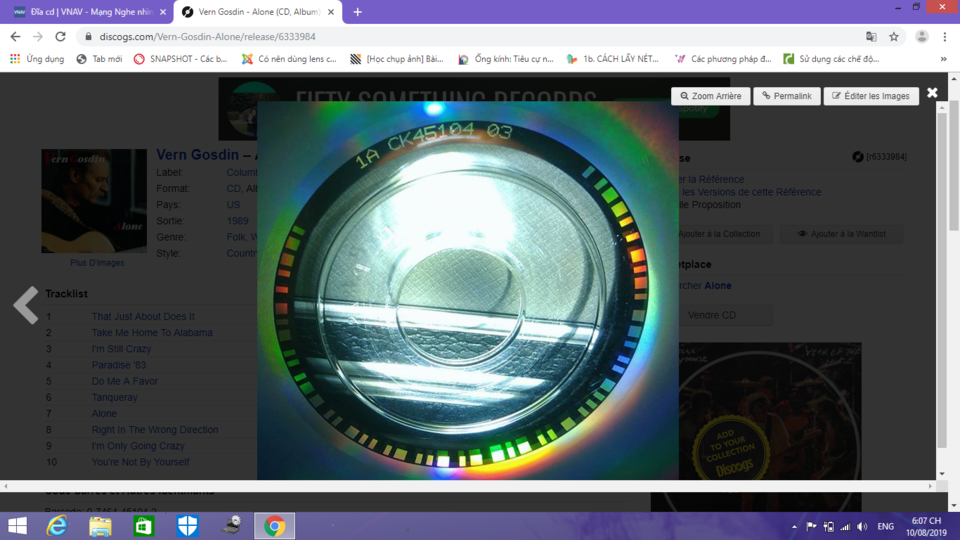
Task: Switch to the Đĩa cd VNAV tab
Action: tap(86, 12)
